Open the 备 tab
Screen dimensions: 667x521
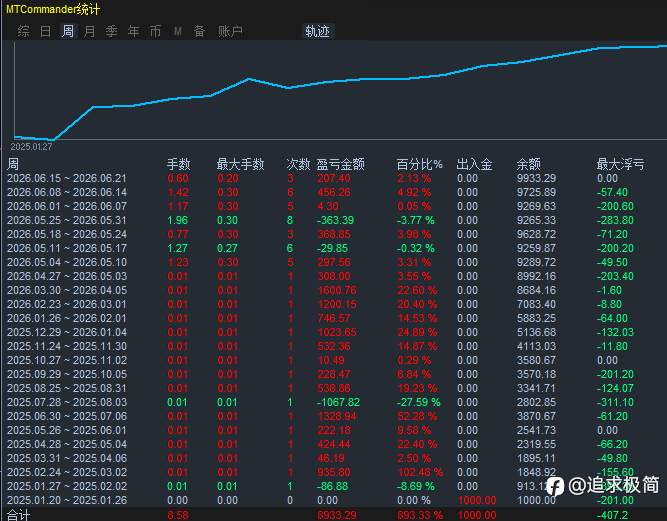200,31
